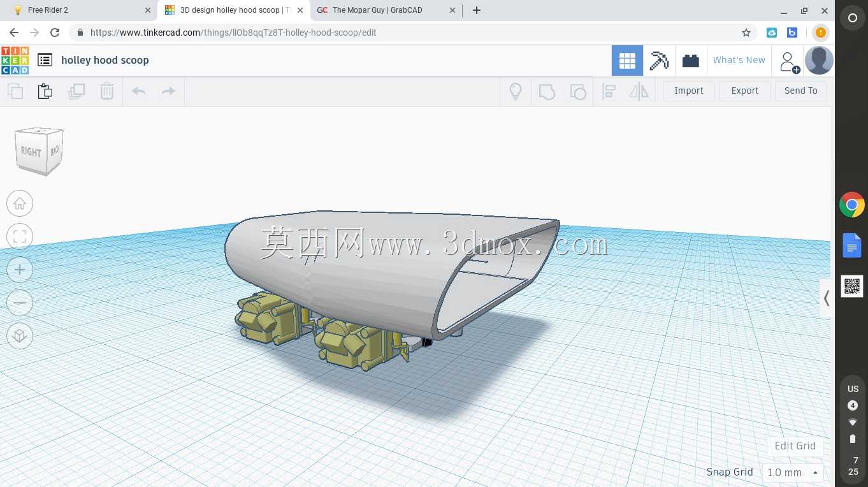Click the Delete trash icon
The height and width of the screenshot is (487, 868).
[x=107, y=91]
